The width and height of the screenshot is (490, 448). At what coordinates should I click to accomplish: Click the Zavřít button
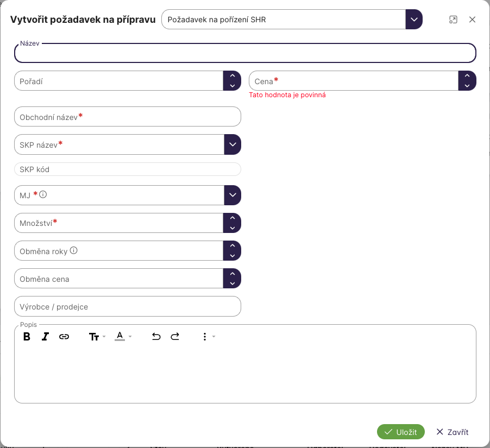[453, 432]
